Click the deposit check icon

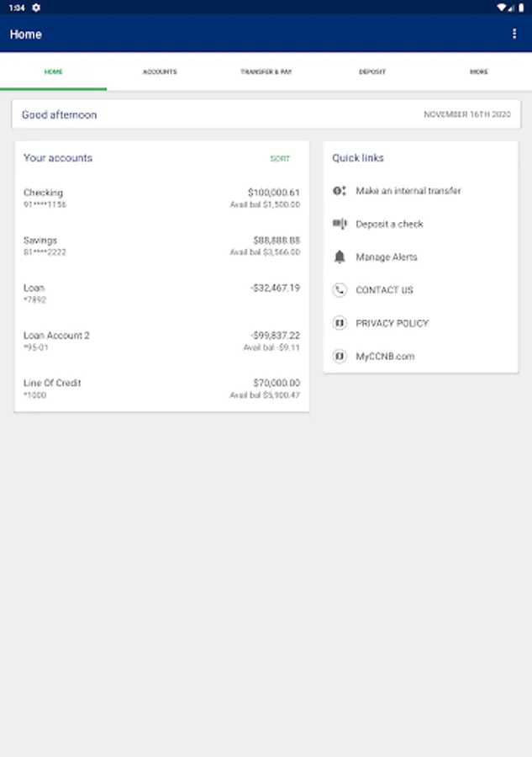click(340, 224)
